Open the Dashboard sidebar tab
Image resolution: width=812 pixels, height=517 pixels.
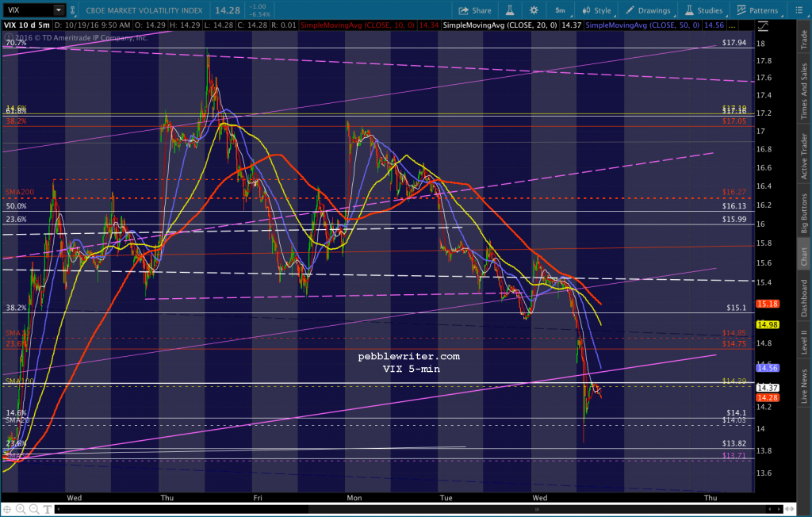coord(804,298)
